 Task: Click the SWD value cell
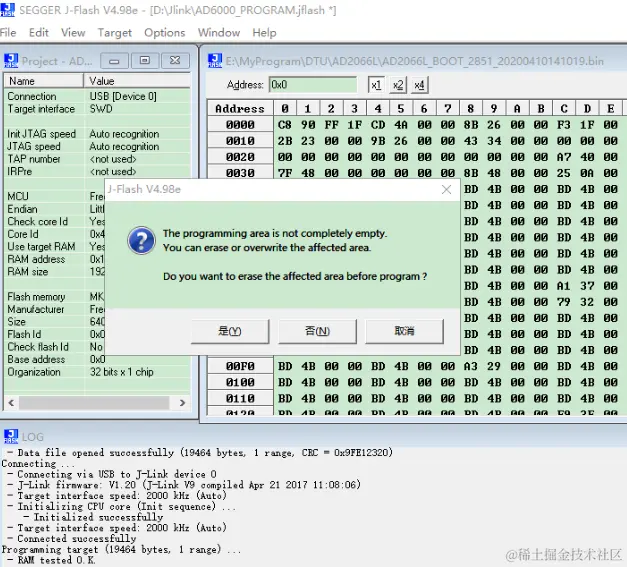(101, 109)
